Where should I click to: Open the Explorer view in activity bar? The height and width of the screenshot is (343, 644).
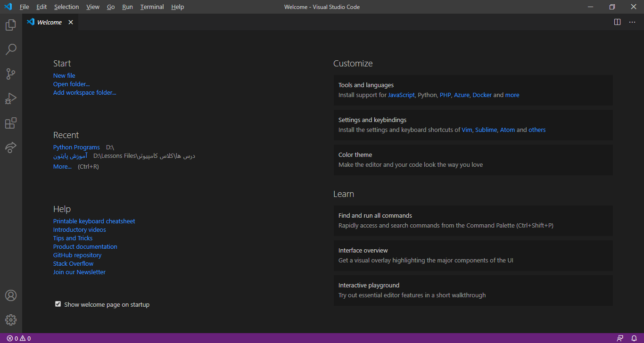[11, 25]
